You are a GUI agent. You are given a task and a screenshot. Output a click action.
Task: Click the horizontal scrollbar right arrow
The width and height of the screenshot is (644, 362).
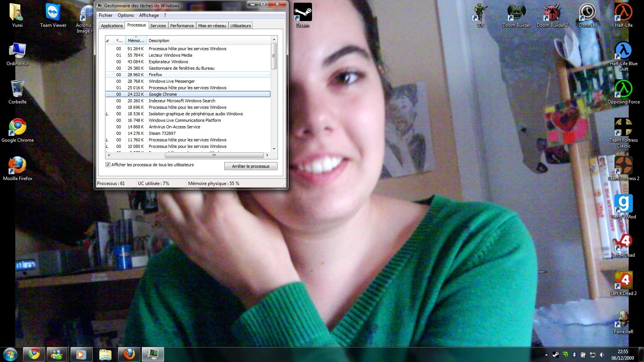pyautogui.click(x=267, y=156)
